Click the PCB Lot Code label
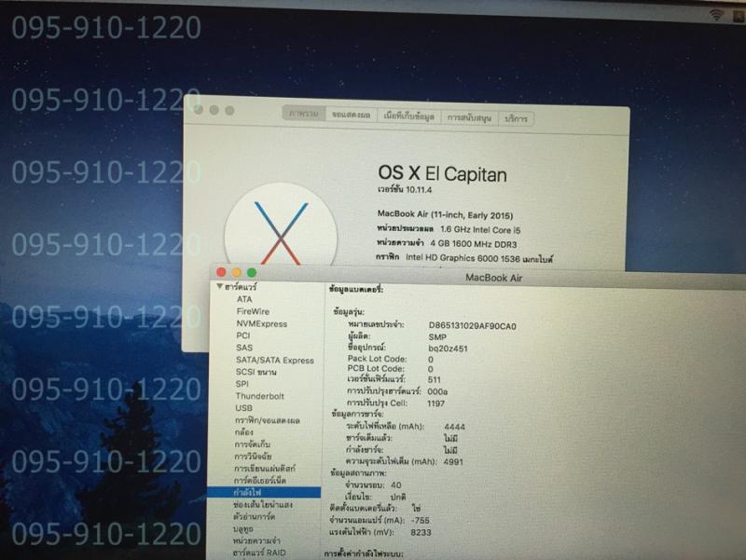 click(376, 368)
